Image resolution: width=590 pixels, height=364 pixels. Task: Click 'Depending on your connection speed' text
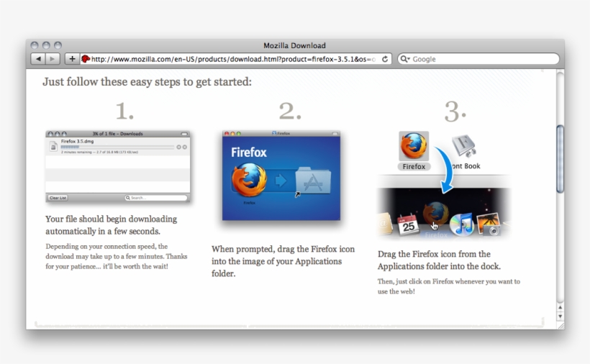[117, 256]
